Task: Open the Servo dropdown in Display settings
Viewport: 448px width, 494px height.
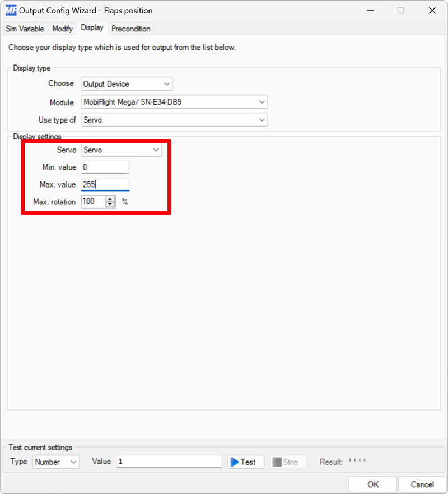Action: click(x=156, y=150)
